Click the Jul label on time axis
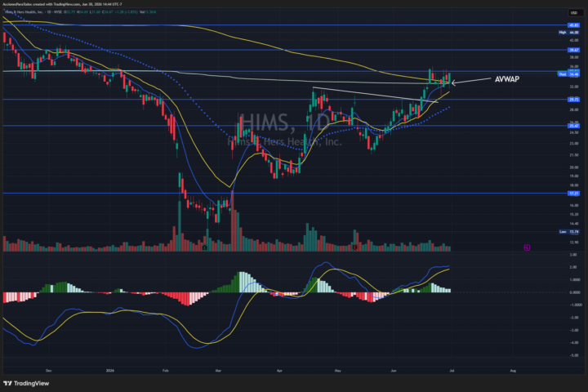This screenshot has height=392, width=588. [452, 371]
